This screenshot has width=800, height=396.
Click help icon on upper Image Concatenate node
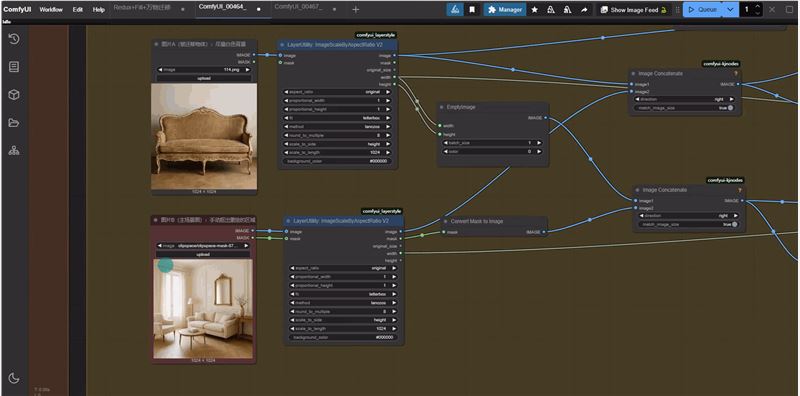[736, 73]
